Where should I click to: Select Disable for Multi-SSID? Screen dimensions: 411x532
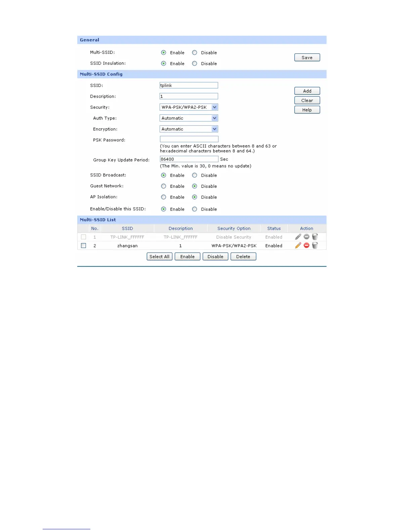coord(194,53)
